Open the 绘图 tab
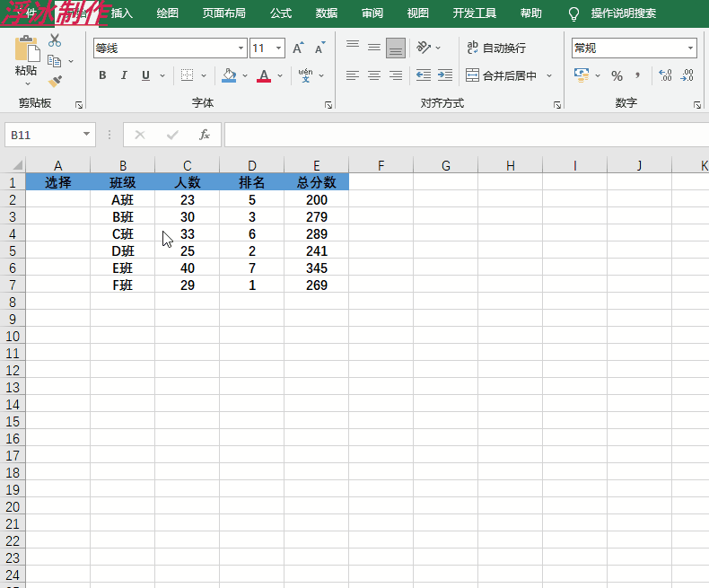Viewport: 709px width, 588px height. tap(167, 13)
